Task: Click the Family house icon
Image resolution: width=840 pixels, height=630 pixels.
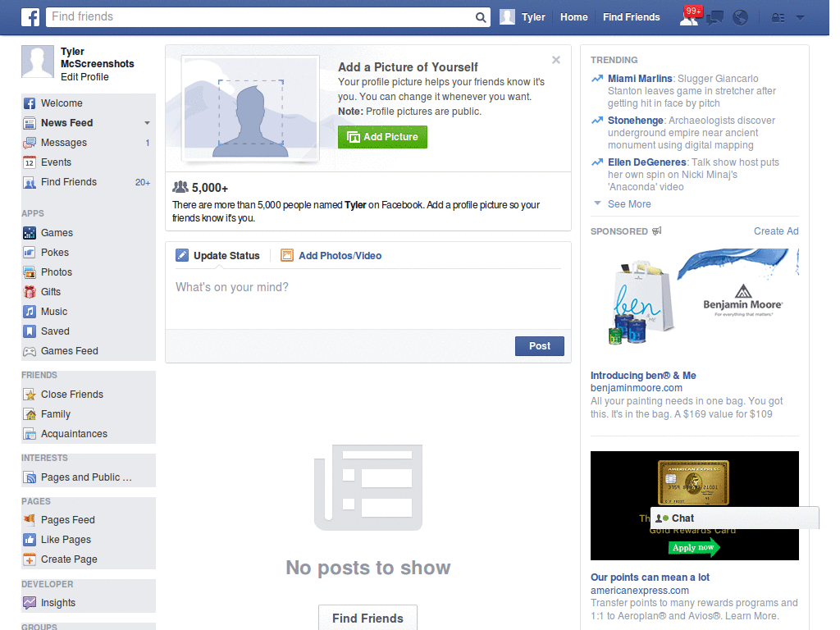Action: click(30, 414)
